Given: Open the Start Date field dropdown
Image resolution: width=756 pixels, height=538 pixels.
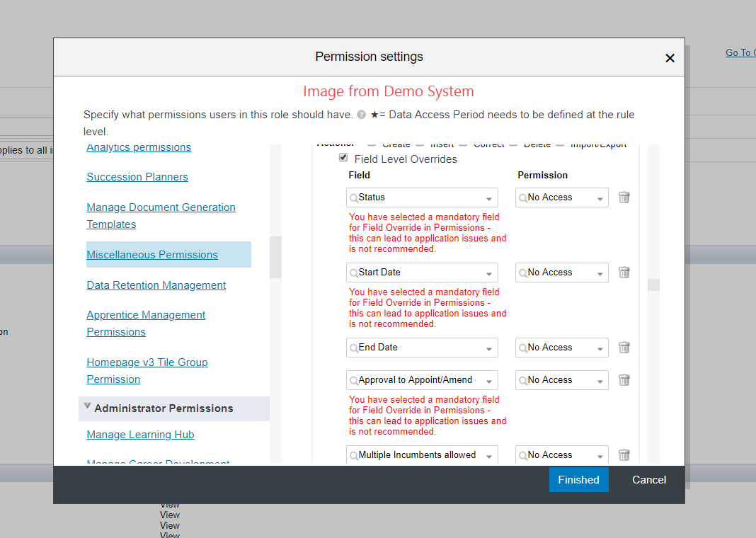Looking at the screenshot, I should coord(422,273).
